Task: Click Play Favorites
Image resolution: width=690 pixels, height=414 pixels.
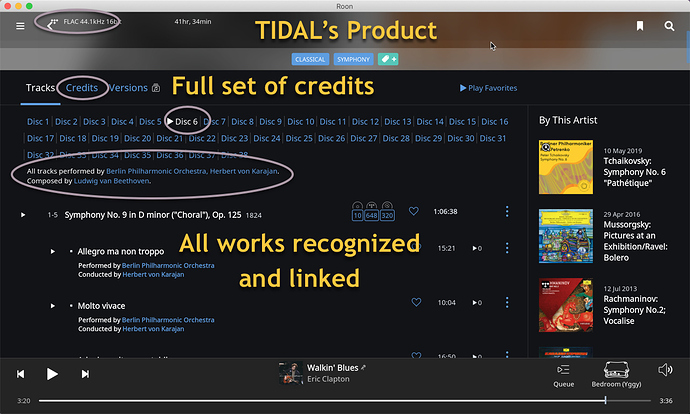Action: tap(488, 88)
